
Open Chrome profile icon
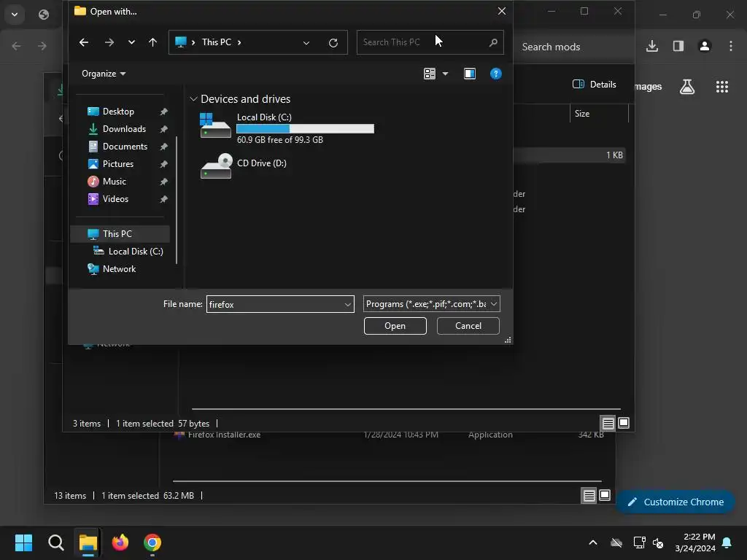tap(704, 46)
